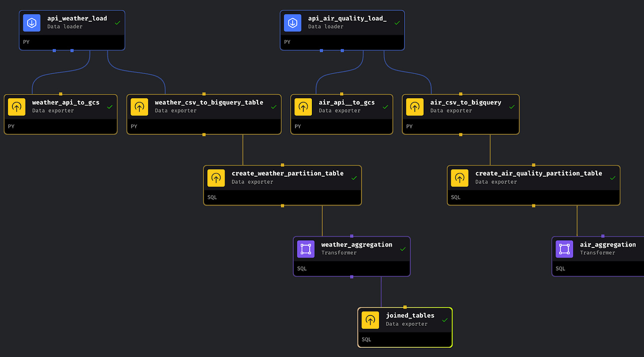Screen dimensions: 644x357
Task: Click green checkmark on joined_tables block
Action: click(x=445, y=320)
